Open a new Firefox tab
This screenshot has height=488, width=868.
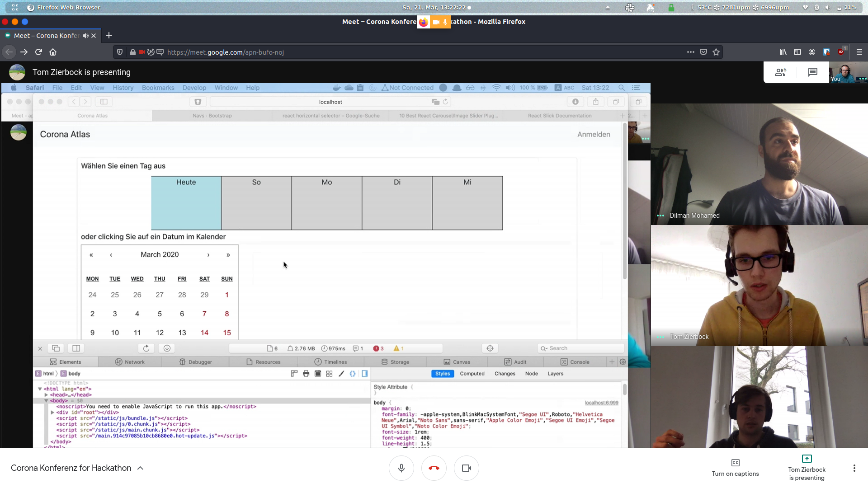108,35
